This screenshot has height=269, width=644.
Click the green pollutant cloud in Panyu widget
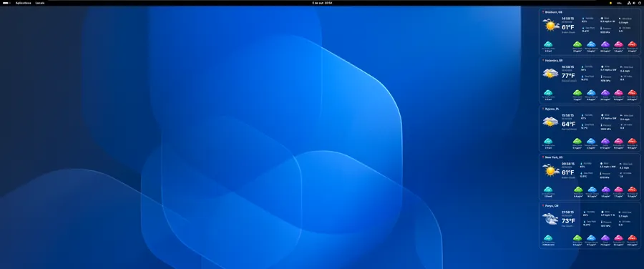coord(577,238)
